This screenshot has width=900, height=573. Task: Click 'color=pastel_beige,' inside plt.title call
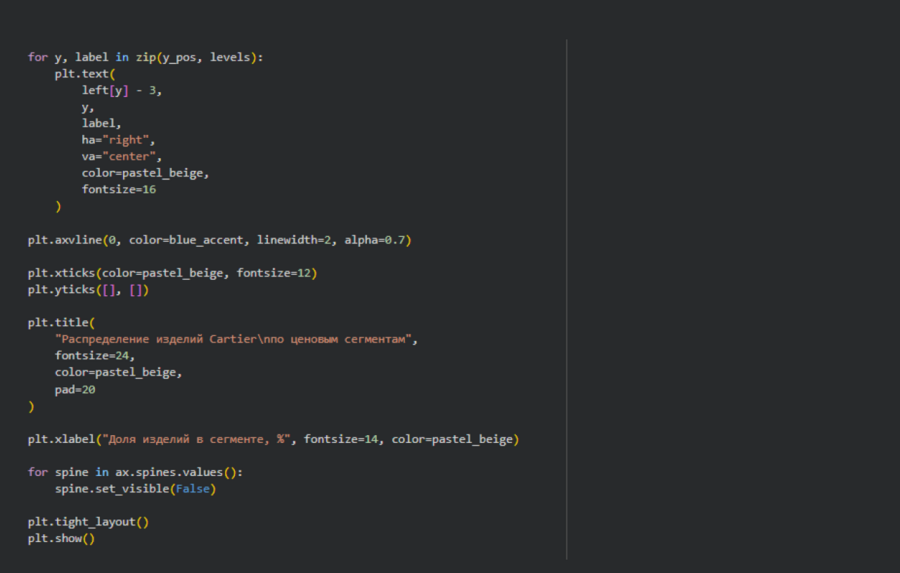coord(118,373)
